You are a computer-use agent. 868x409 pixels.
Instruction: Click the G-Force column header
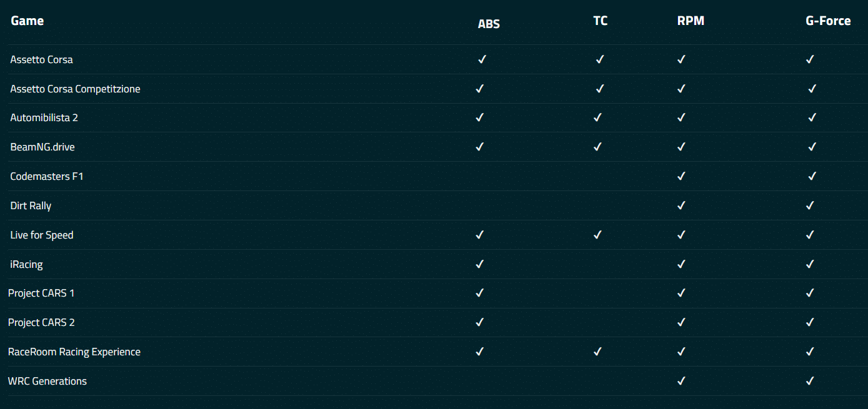click(828, 21)
